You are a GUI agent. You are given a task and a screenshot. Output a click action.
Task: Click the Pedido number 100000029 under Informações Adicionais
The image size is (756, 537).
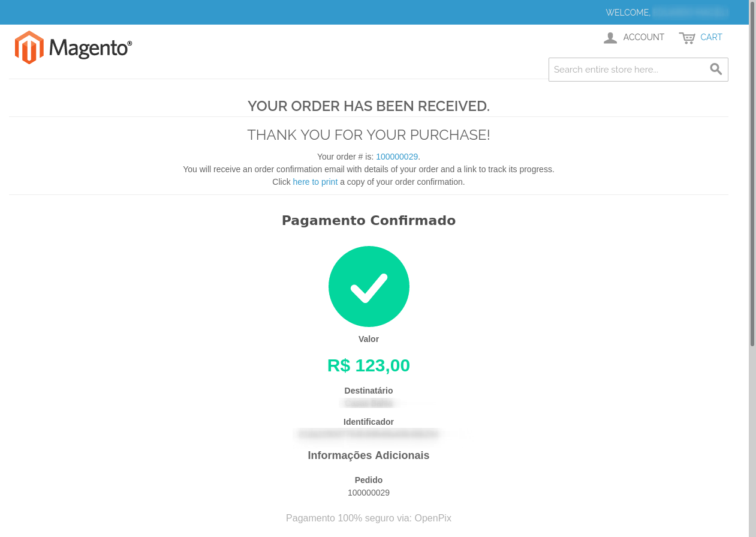[369, 493]
